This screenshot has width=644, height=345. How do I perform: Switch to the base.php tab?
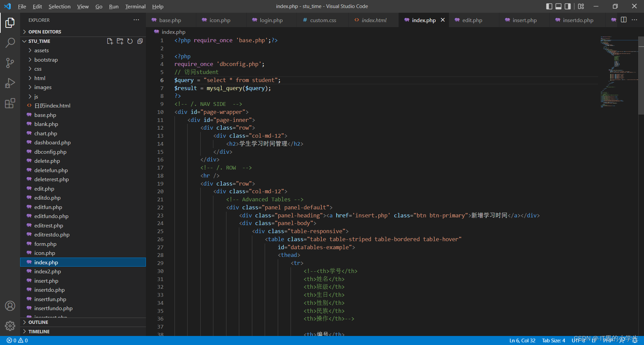(170, 20)
